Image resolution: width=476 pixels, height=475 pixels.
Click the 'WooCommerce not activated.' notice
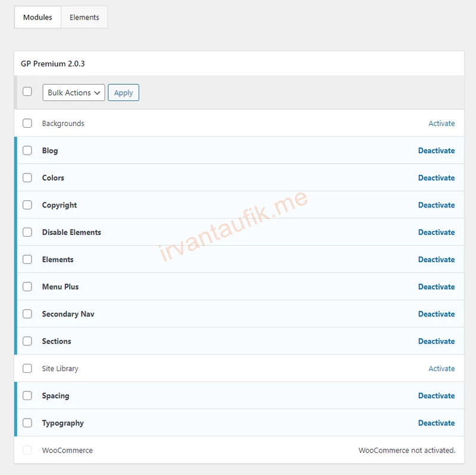pyautogui.click(x=407, y=451)
